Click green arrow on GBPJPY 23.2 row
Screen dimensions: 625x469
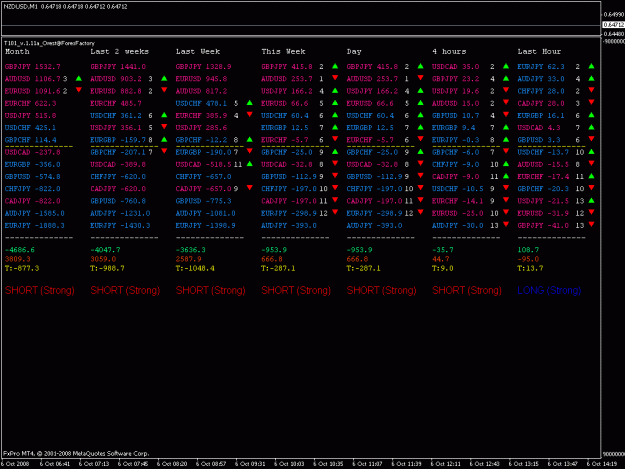(506, 78)
